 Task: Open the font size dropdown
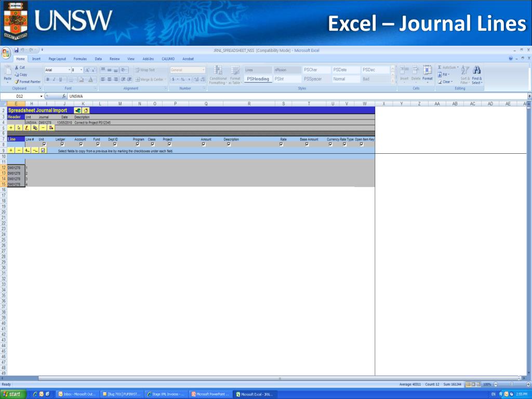coord(81,70)
